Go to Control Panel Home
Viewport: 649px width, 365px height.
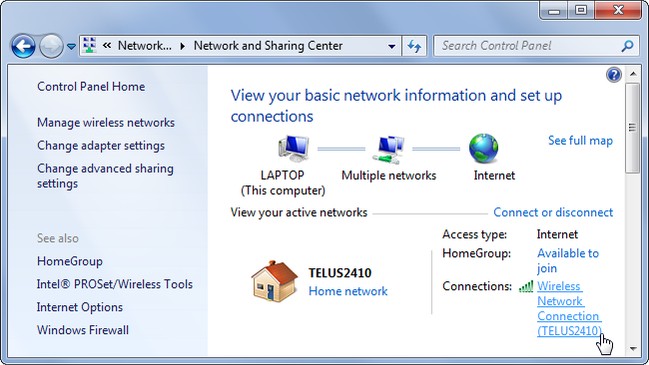pyautogui.click(x=91, y=86)
